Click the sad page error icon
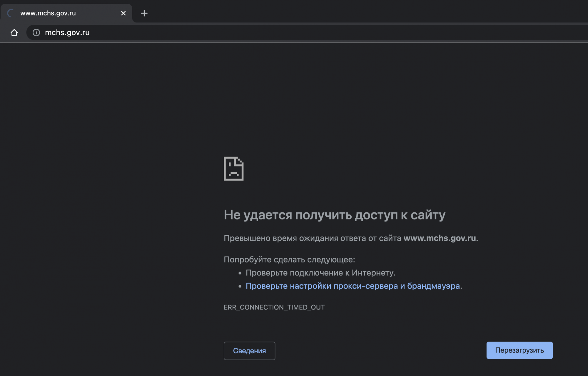This screenshot has width=588, height=376. pos(233,169)
